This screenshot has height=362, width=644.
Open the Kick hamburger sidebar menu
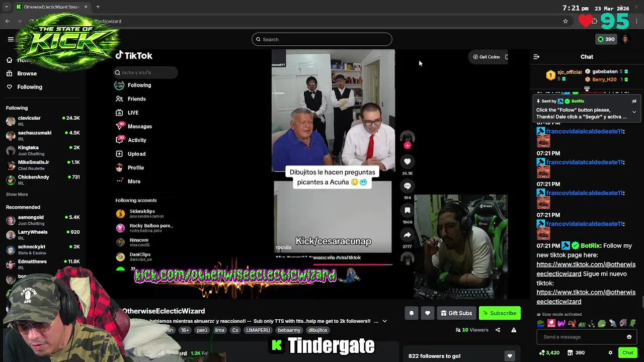[x=11, y=39]
